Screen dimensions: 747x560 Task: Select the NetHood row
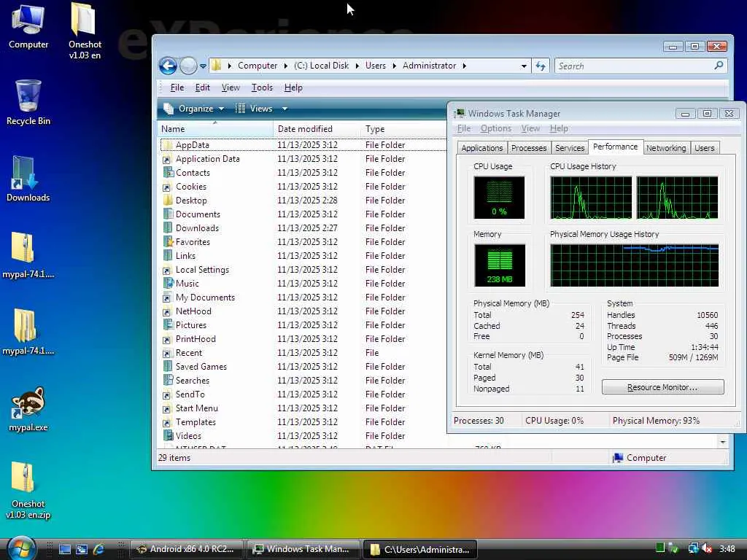click(x=303, y=311)
